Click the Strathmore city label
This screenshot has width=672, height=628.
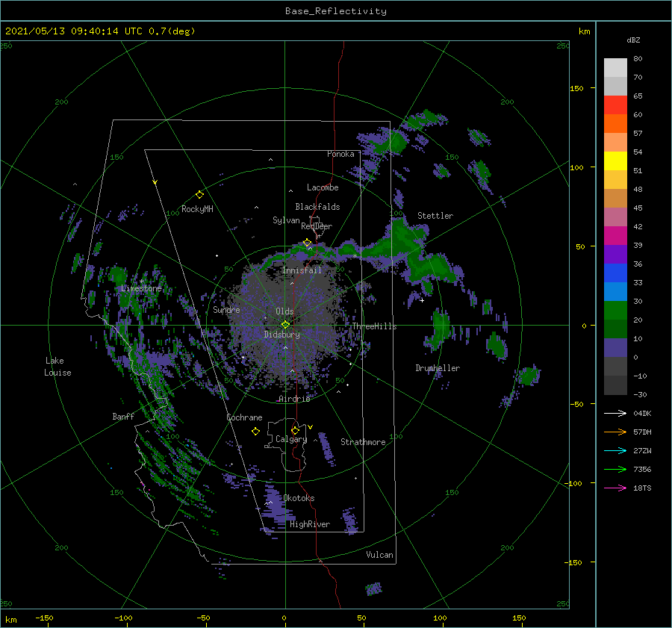363,442
